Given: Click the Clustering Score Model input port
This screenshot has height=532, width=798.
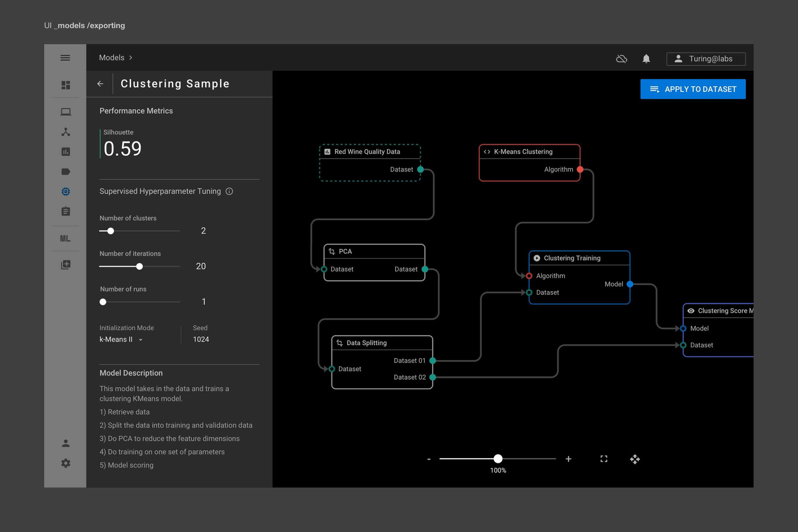Looking at the screenshot, I should [x=683, y=329].
